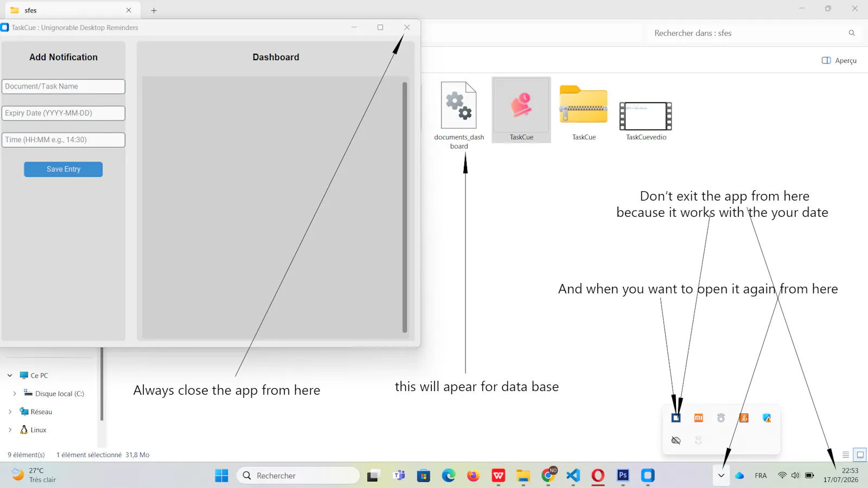Viewport: 868px width, 488px height.
Task: Select the TaskCue application file
Action: [521, 110]
